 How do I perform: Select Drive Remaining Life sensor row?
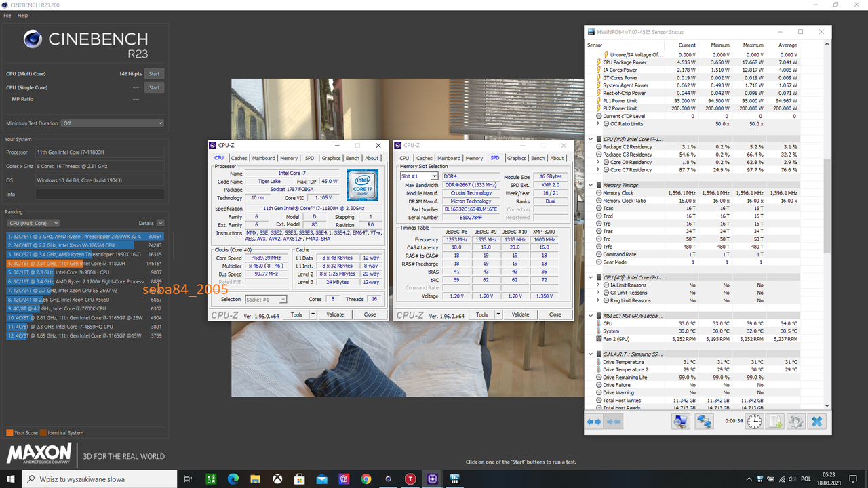tap(692, 377)
